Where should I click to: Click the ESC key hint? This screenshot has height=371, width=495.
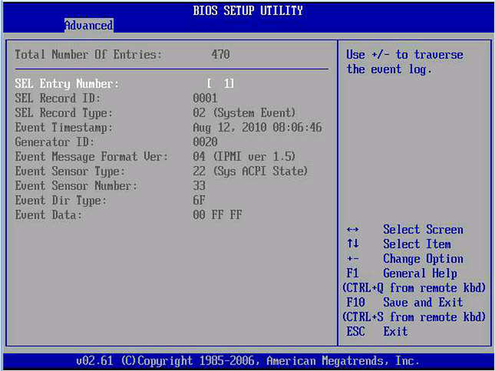tap(356, 332)
